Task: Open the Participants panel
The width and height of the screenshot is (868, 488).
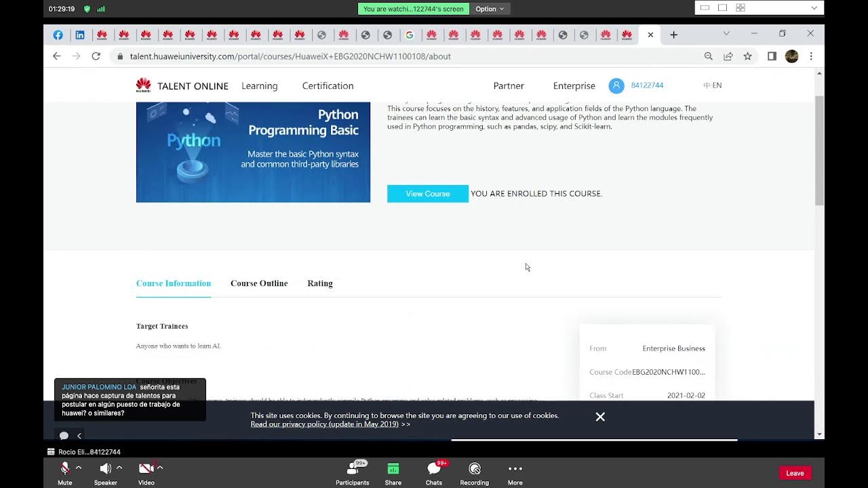Action: coord(353,473)
